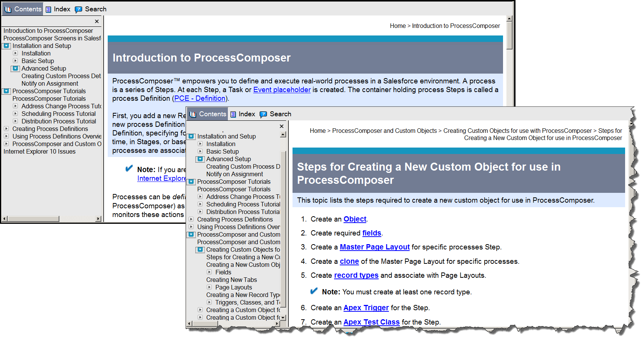Open the Apex Test Class link
Viewport: 644px width, 337px height.
(x=372, y=322)
